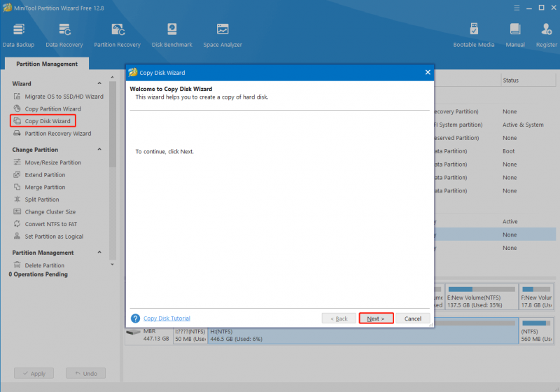Viewport: 560px width, 392px height.
Task: Open Space Analyzer
Action: [x=223, y=35]
